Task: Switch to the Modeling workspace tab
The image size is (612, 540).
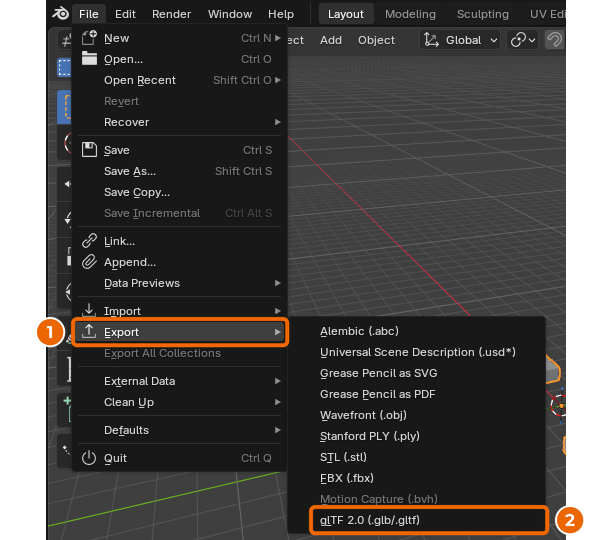Action: tap(410, 14)
